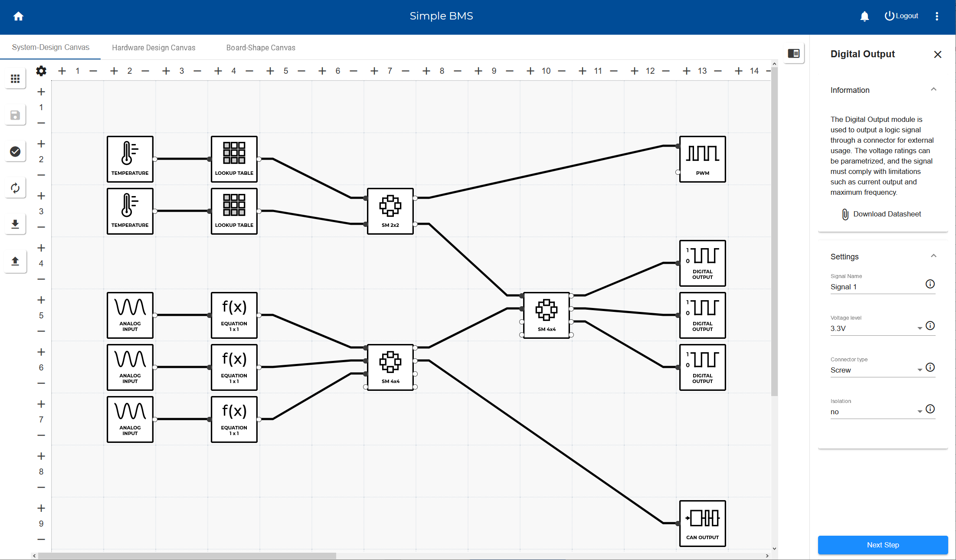Switch to Hardware Design Canvas tab
The image size is (956, 560).
[154, 48]
